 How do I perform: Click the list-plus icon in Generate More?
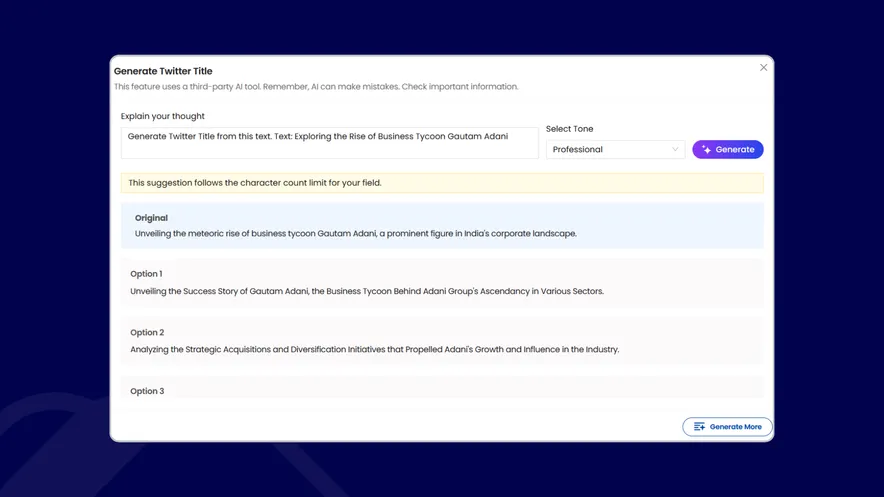tap(699, 427)
